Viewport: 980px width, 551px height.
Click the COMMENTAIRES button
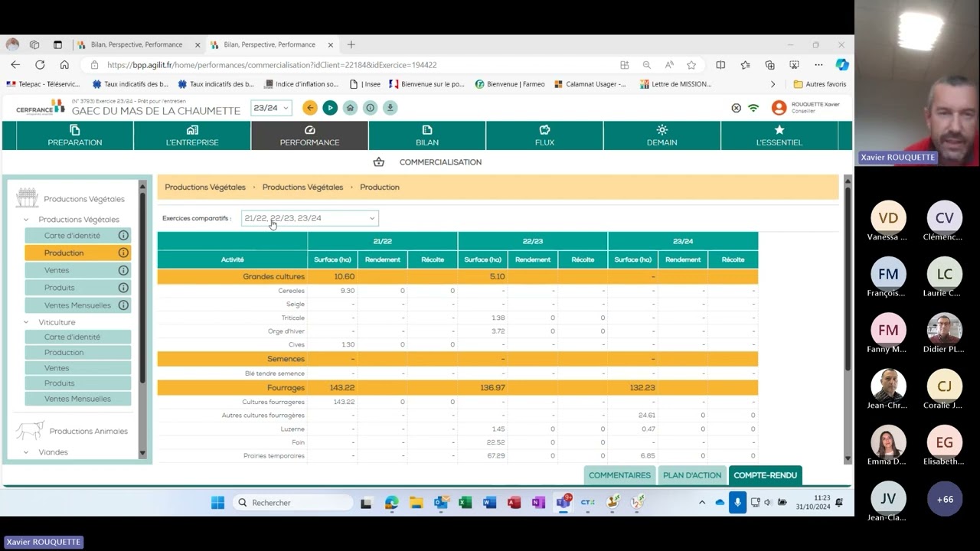coord(619,475)
